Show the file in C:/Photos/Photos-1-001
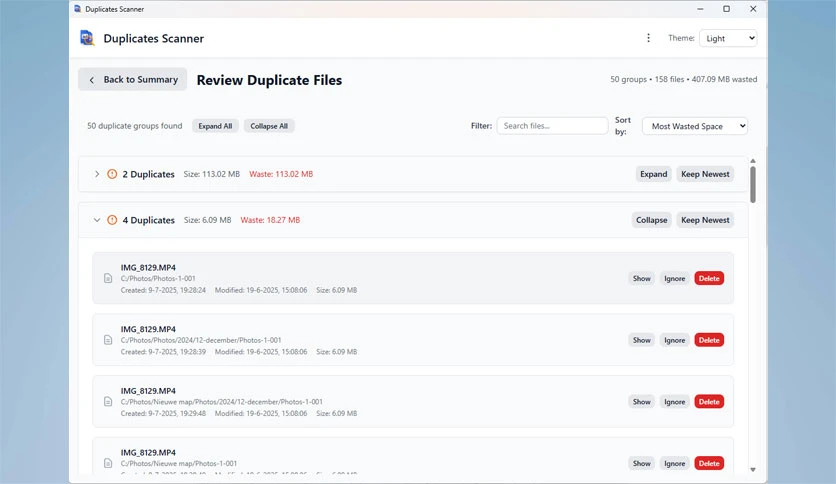Screen dimensions: 836x484 (641, 278)
